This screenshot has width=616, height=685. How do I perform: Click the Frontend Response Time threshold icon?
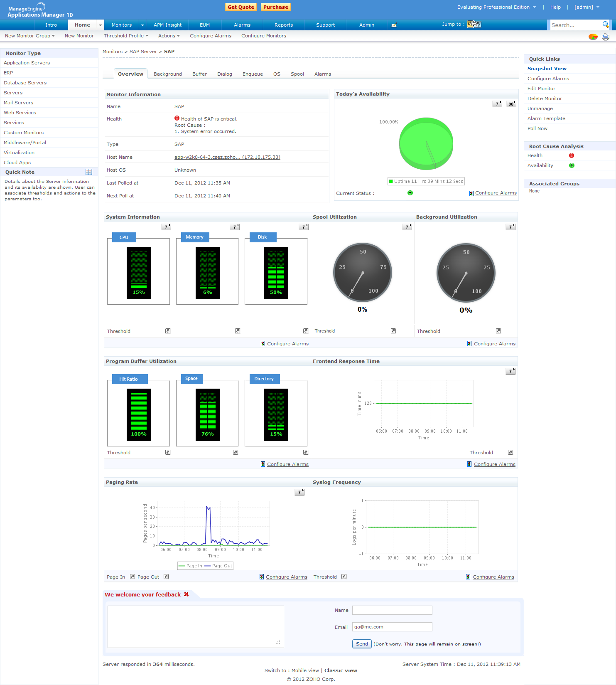(x=510, y=452)
